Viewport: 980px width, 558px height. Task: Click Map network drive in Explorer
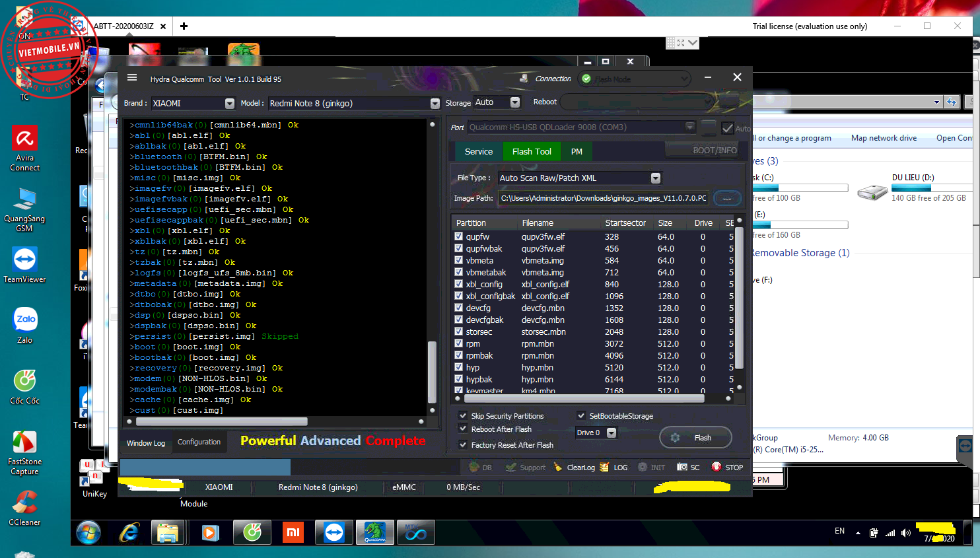click(x=884, y=138)
